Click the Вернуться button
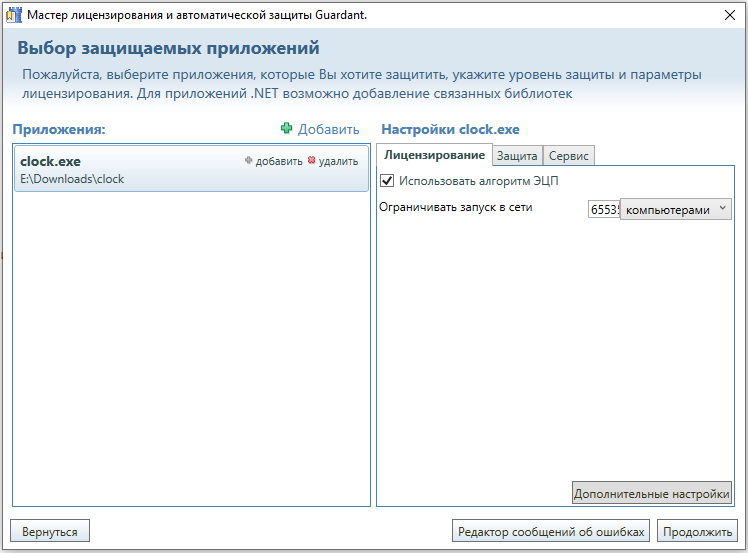The height and width of the screenshot is (553, 748). tap(50, 531)
